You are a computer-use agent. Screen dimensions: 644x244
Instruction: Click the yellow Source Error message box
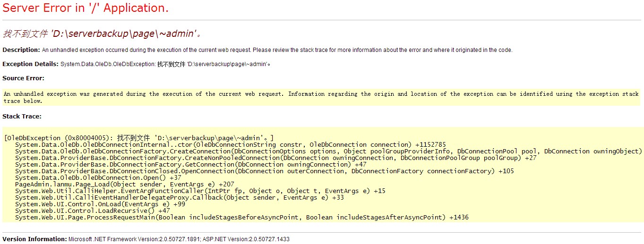pyautogui.click(x=321, y=97)
